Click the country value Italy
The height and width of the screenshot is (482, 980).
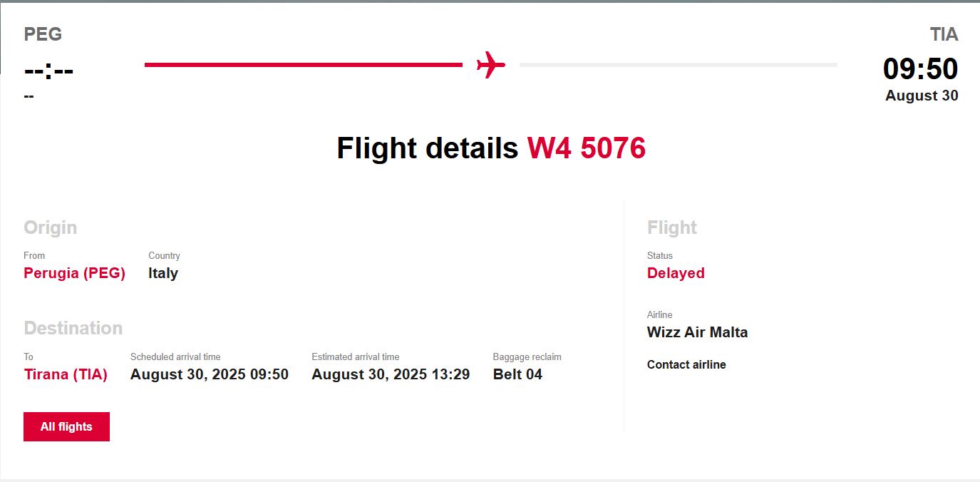[x=163, y=273]
